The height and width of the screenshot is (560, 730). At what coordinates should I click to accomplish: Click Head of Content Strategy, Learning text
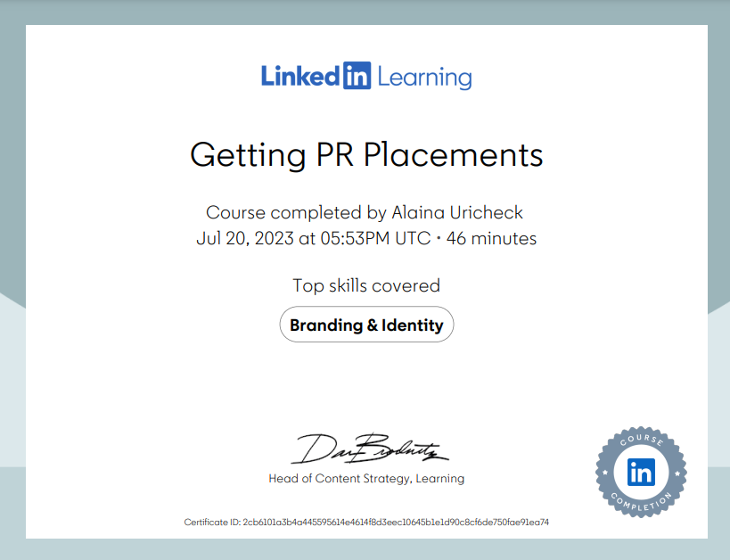[x=366, y=479]
